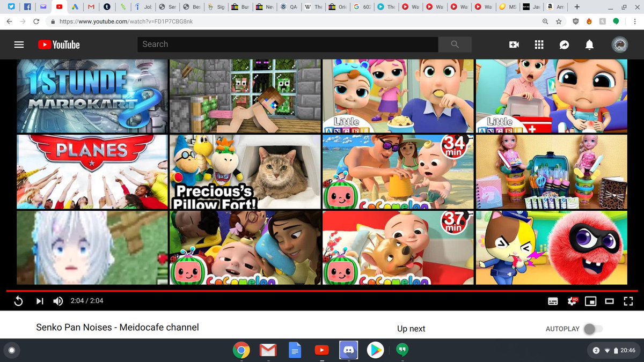Go to the YouTube home logo
The height and width of the screenshot is (362, 644).
tap(59, 45)
